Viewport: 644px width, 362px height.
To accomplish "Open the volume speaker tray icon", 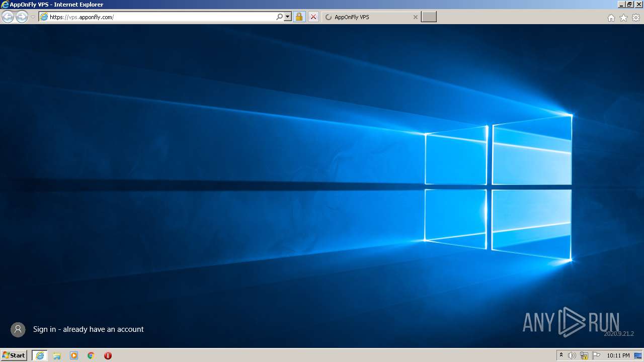I will tap(572, 355).
